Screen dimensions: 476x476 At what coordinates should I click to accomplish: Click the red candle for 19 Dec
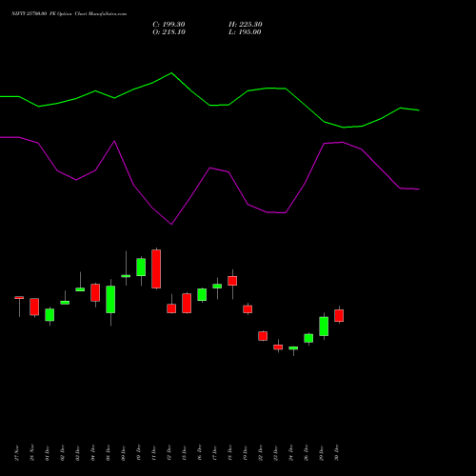coord(248,309)
